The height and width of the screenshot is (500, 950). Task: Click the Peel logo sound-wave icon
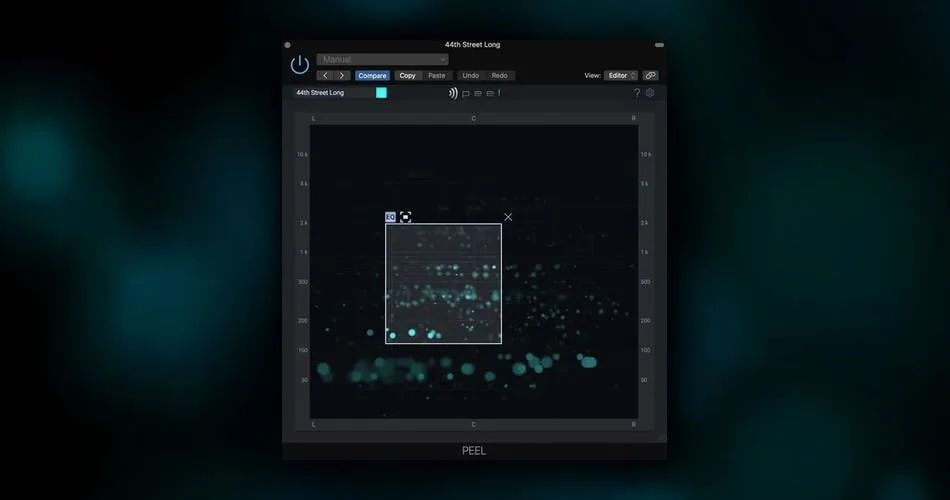(453, 93)
